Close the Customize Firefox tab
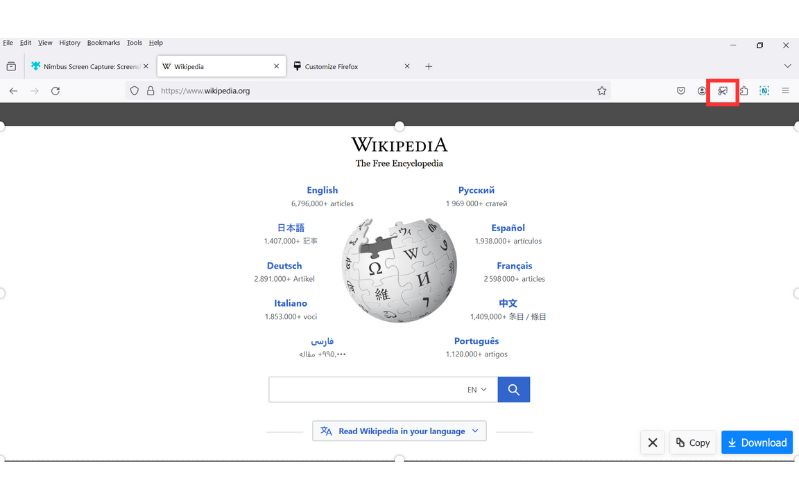This screenshot has height=500, width=799. pyautogui.click(x=407, y=66)
